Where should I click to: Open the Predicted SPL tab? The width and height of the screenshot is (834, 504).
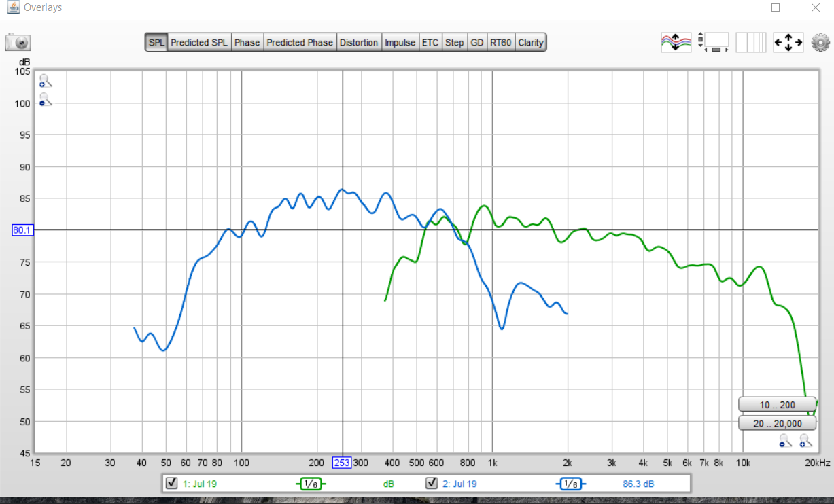tap(199, 42)
